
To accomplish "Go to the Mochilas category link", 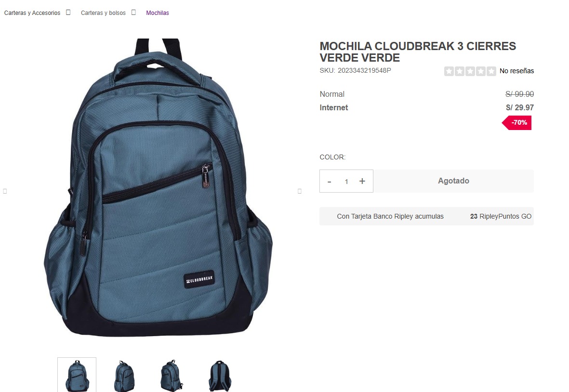I will 158,13.
